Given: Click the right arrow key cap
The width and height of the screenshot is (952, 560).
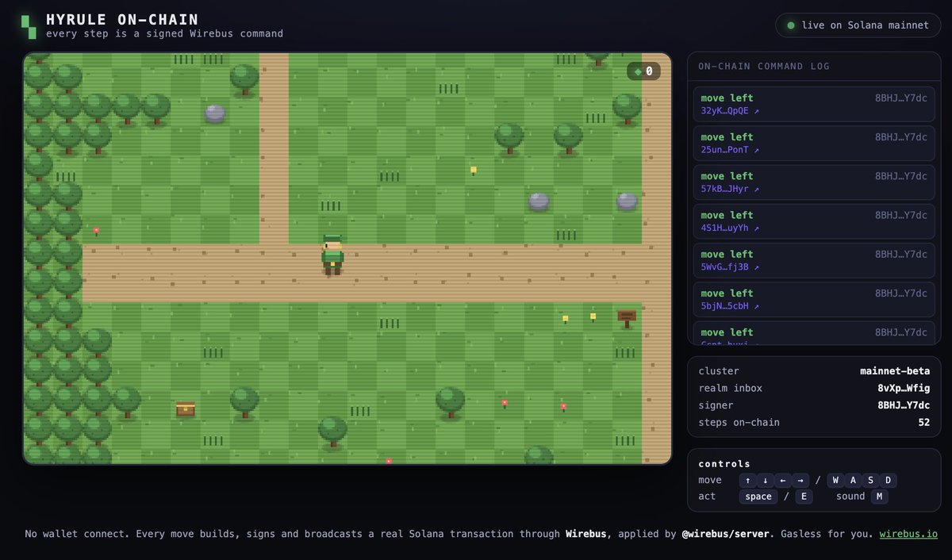Looking at the screenshot, I should (x=800, y=480).
